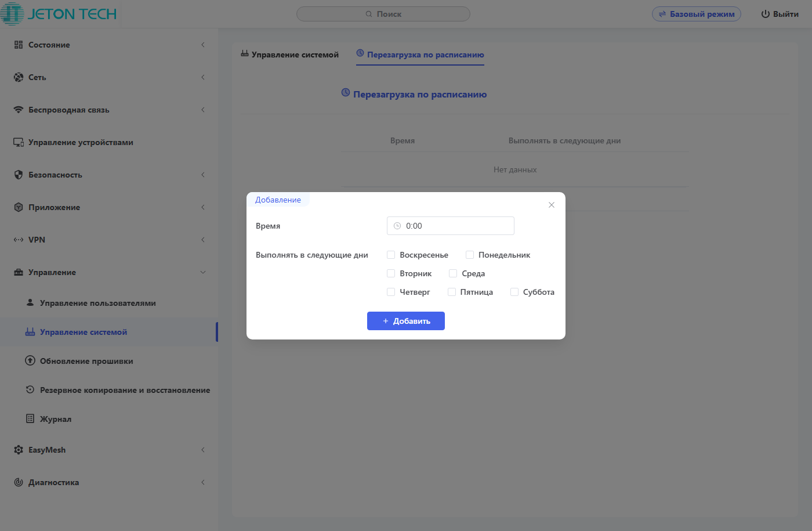Click the shield icon next to Безопасность
The height and width of the screenshot is (531, 812).
click(19, 175)
